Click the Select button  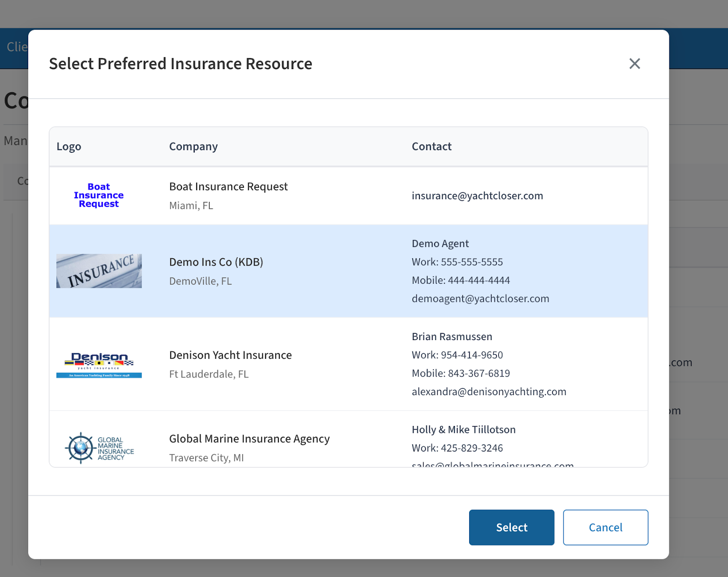[x=511, y=527]
